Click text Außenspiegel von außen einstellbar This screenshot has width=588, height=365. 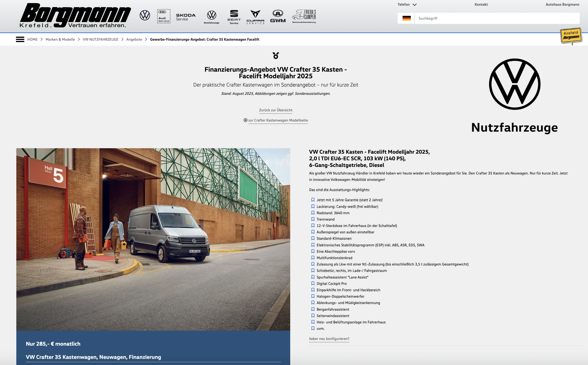(345, 232)
